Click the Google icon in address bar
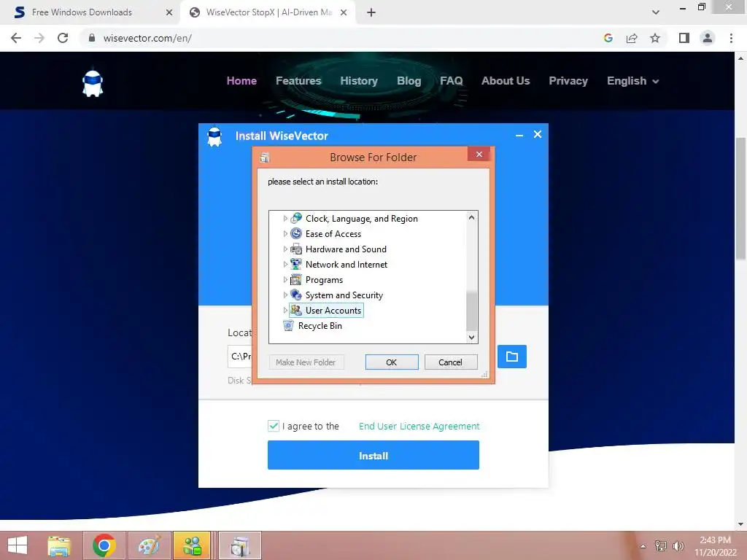The image size is (747, 560). click(608, 38)
